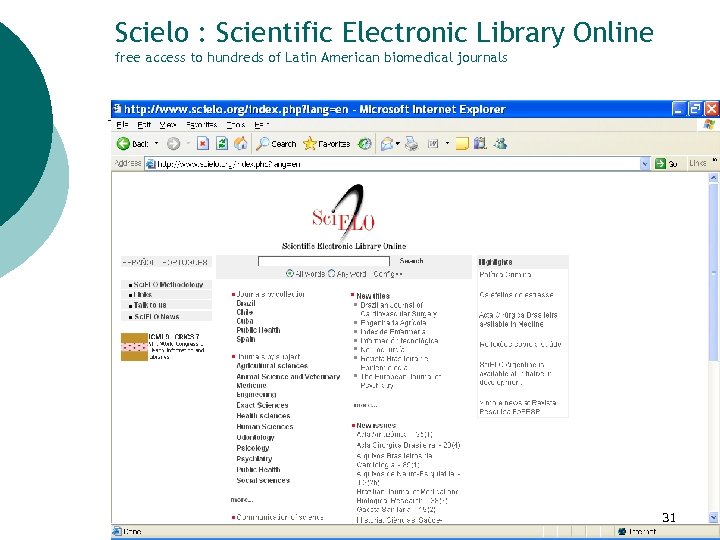Select the All words radio button
This screenshot has height=540, width=720.
290,274
